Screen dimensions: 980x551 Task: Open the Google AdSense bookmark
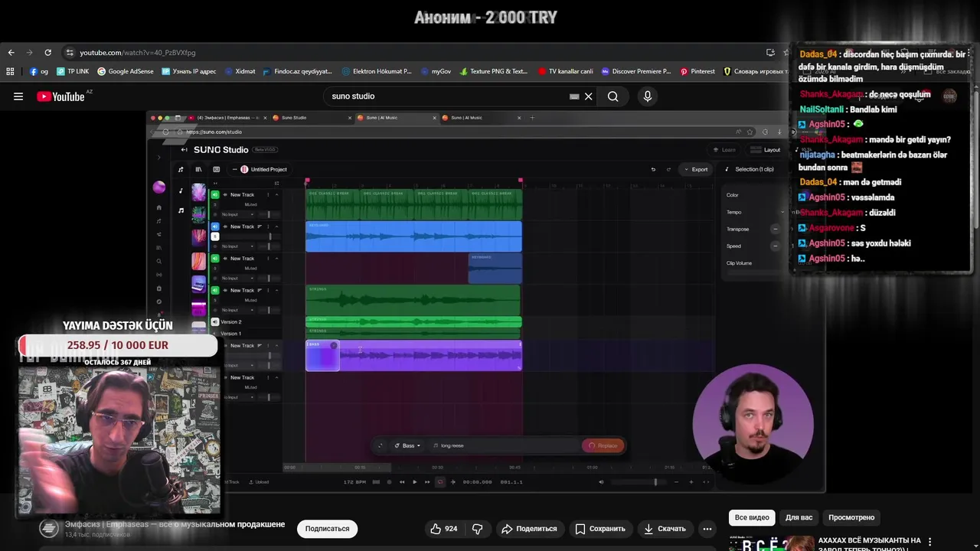(125, 71)
